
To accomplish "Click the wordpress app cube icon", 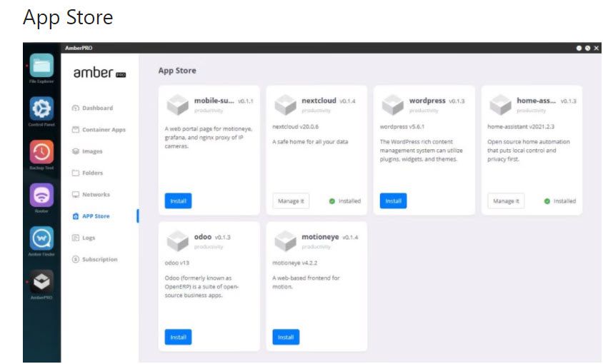I will click(392, 104).
